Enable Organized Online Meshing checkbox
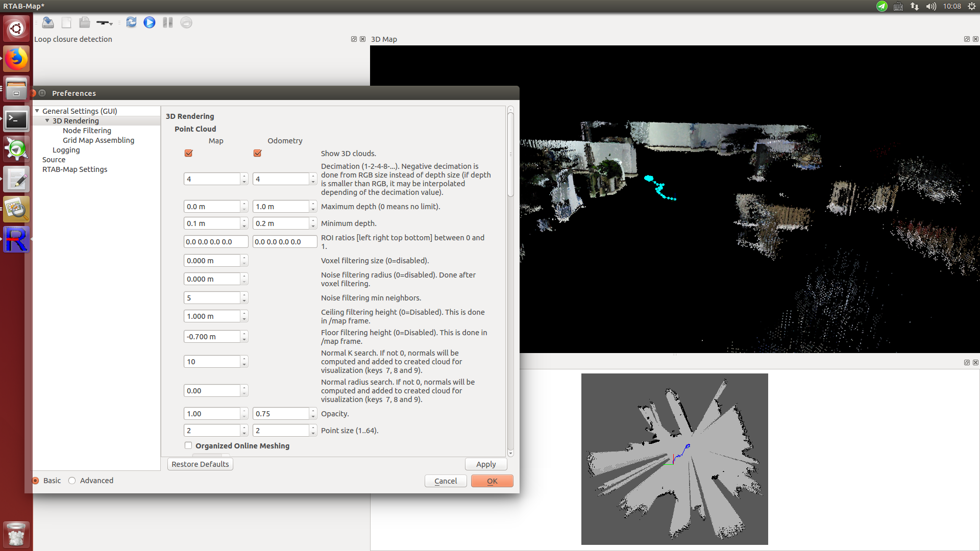This screenshot has width=980, height=551. coord(188,445)
